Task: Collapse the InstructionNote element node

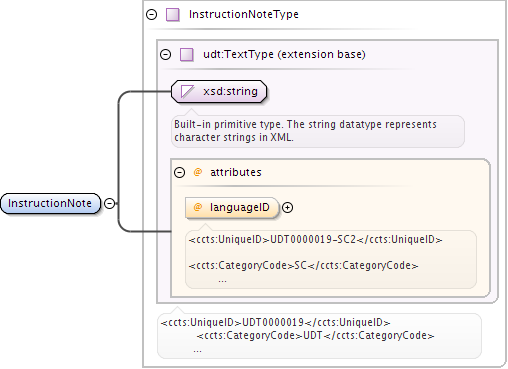Action: tap(109, 203)
